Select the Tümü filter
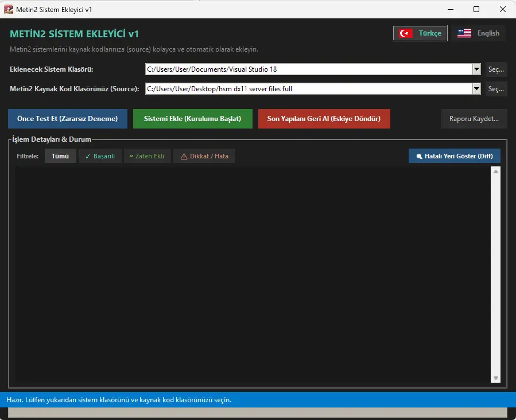Image resolution: width=516 pixels, height=420 pixels. (x=60, y=156)
